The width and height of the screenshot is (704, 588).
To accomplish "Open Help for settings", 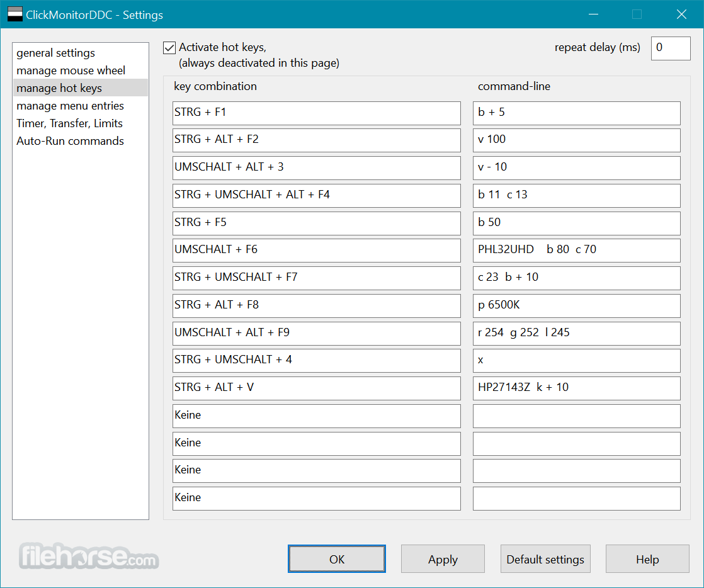I will pos(647,559).
